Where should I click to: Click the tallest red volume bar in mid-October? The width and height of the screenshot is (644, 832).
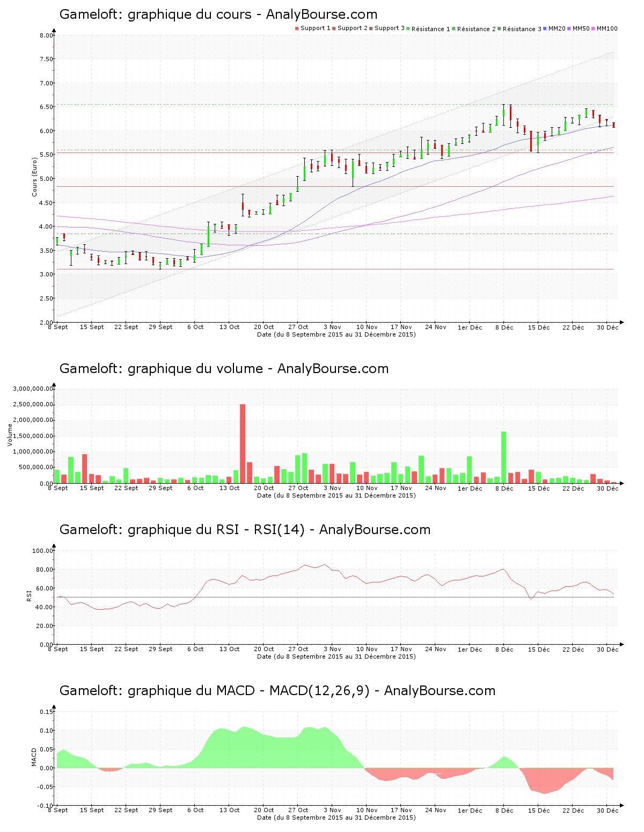(x=243, y=443)
